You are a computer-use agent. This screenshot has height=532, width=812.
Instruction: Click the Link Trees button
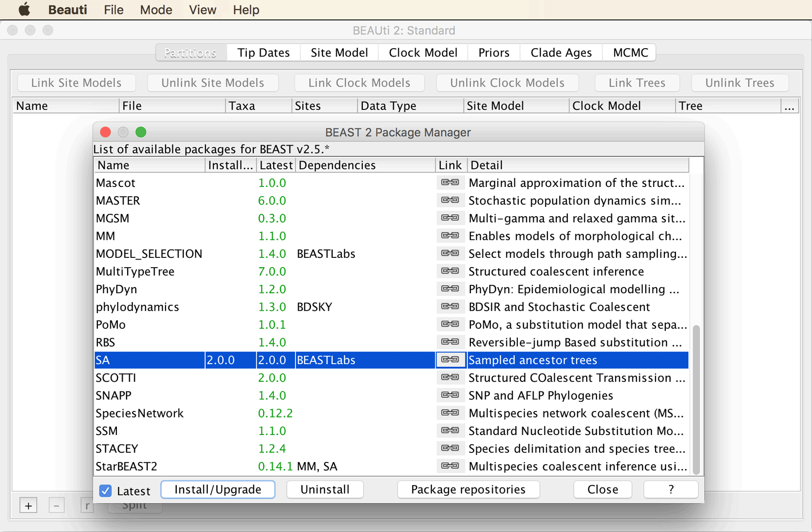(637, 83)
